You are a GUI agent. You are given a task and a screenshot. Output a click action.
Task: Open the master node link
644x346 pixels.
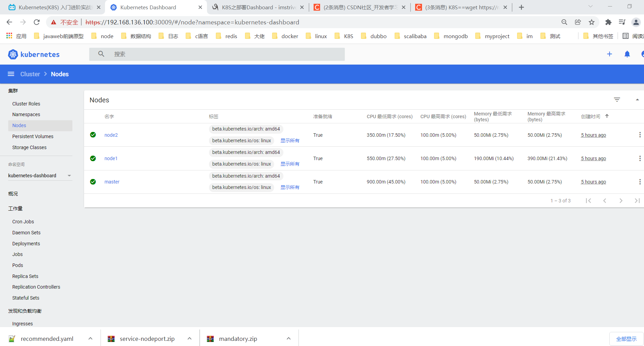click(x=112, y=182)
